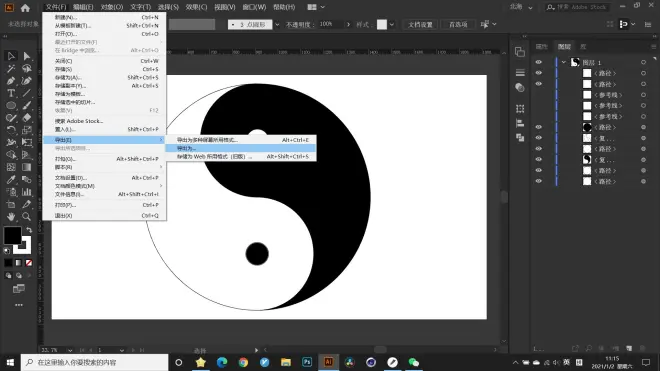Click the 文档设置 button

click(x=420, y=25)
